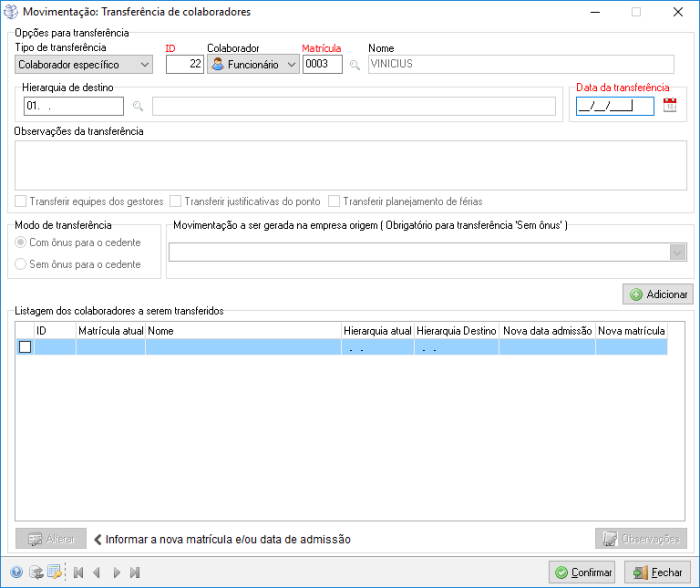Open the calendar date picker icon
This screenshot has height=588, width=700.
[x=669, y=105]
